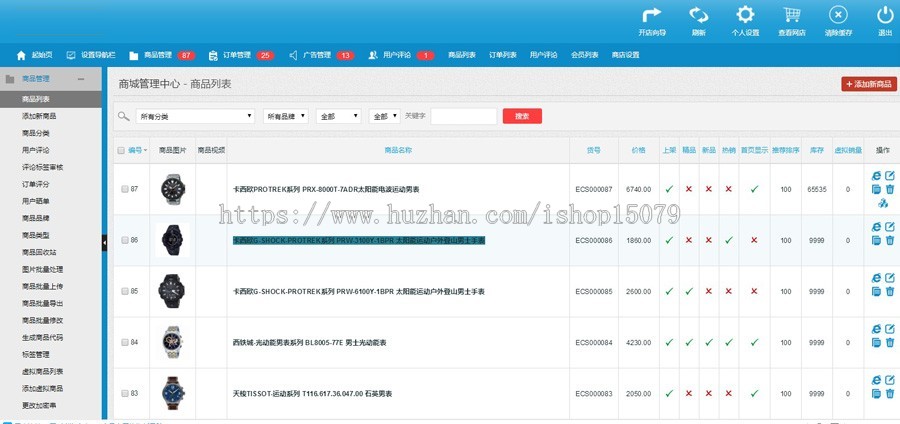Collapse the sidebar using the arrow handle
This screenshot has height=424, width=900.
(104, 243)
